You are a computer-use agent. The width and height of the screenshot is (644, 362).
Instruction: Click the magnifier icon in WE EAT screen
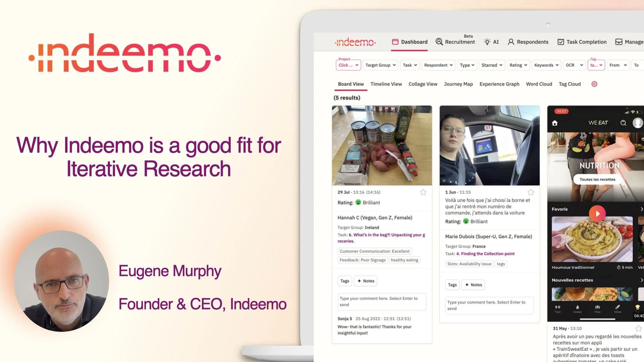(x=623, y=123)
